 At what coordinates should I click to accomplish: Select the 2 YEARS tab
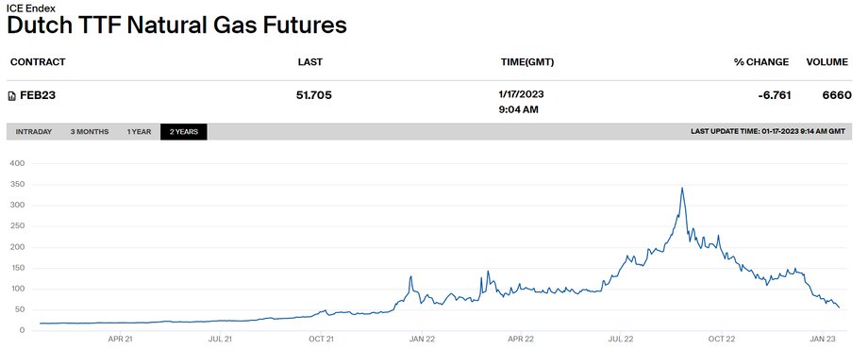click(x=184, y=132)
